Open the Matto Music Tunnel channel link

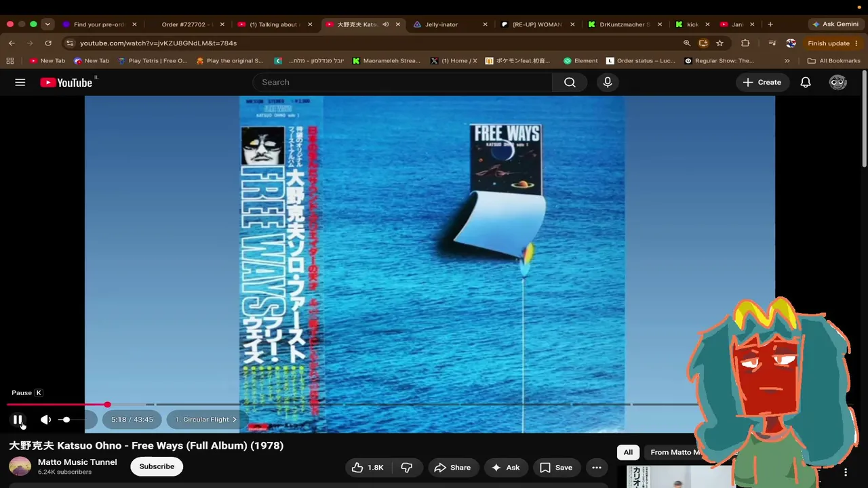(77, 462)
